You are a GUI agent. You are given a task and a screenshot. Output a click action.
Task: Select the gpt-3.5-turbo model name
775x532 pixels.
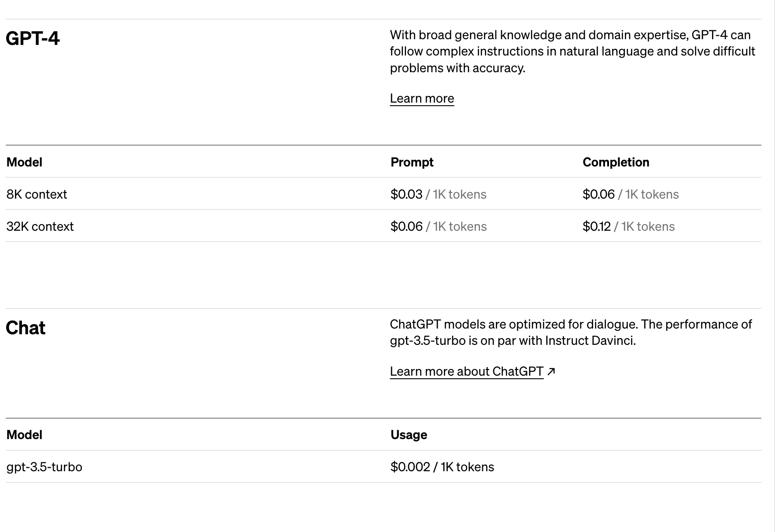coord(44,467)
